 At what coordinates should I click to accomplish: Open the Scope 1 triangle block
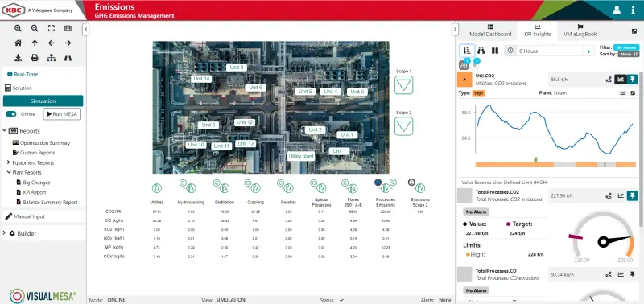pos(404,85)
